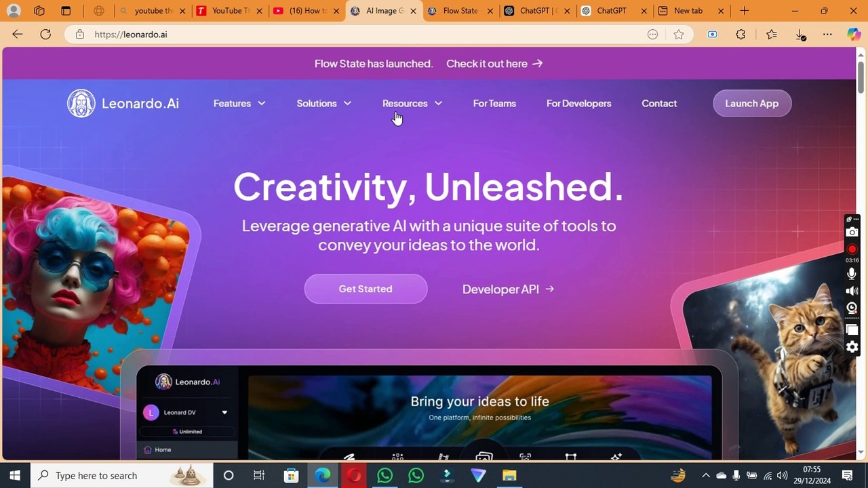The width and height of the screenshot is (868, 488).
Task: Switch to the YouTube Th tab with red T icon
Action: 229,11
